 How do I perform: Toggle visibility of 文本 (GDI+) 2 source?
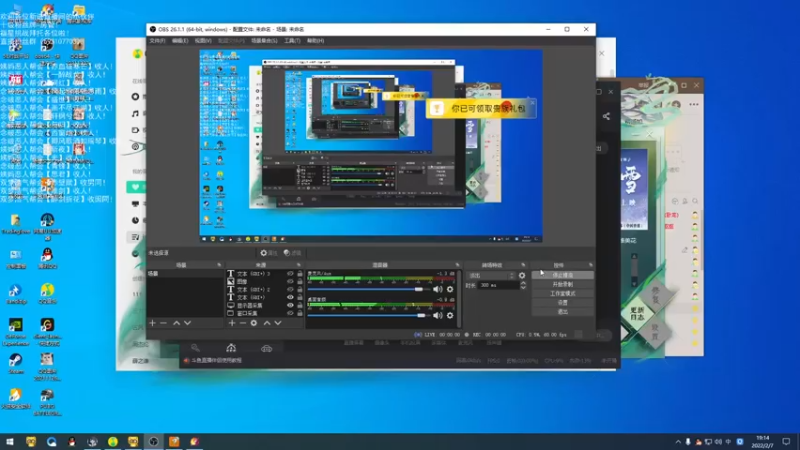pyautogui.click(x=290, y=289)
